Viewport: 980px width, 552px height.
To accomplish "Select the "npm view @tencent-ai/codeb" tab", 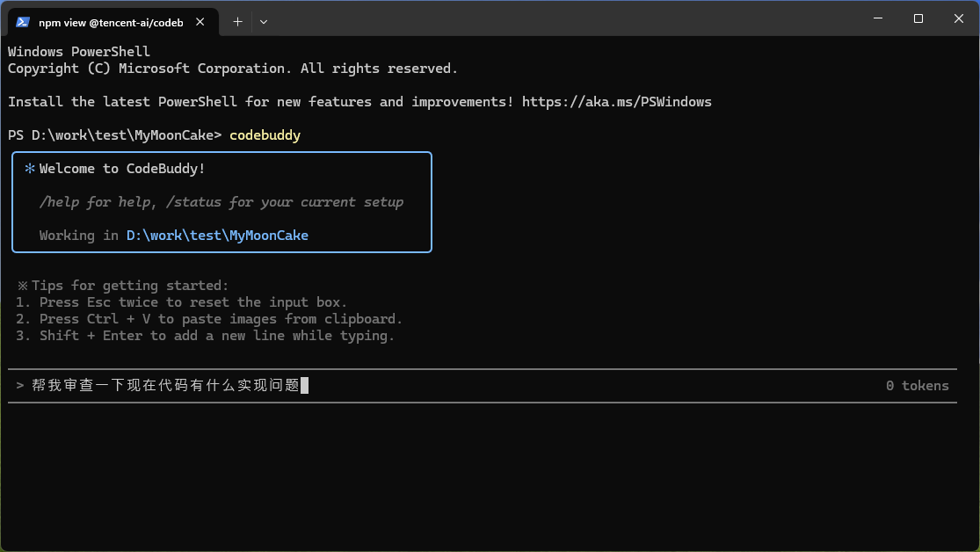I will [x=110, y=22].
